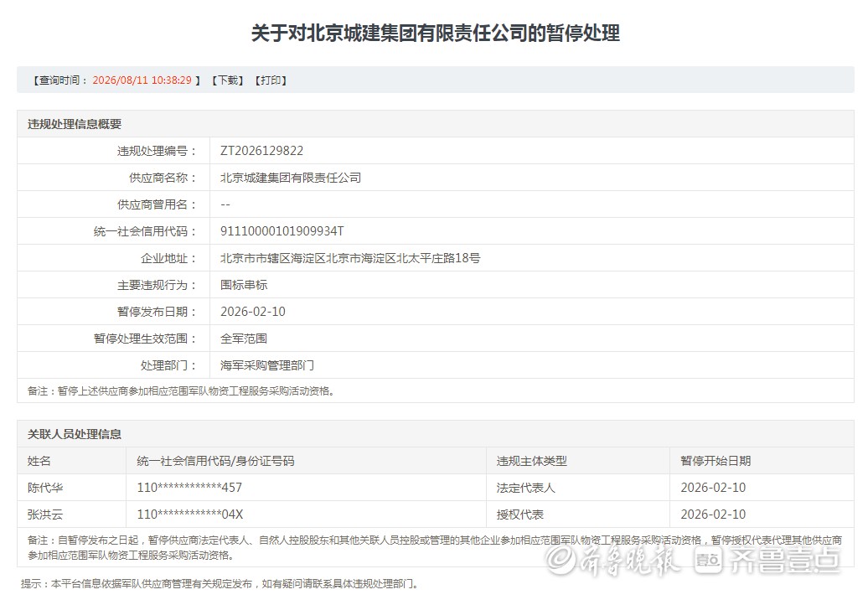Select the note beginning 备注：自暂停发布之日起
Screen dimensions: 868x605
435,547
